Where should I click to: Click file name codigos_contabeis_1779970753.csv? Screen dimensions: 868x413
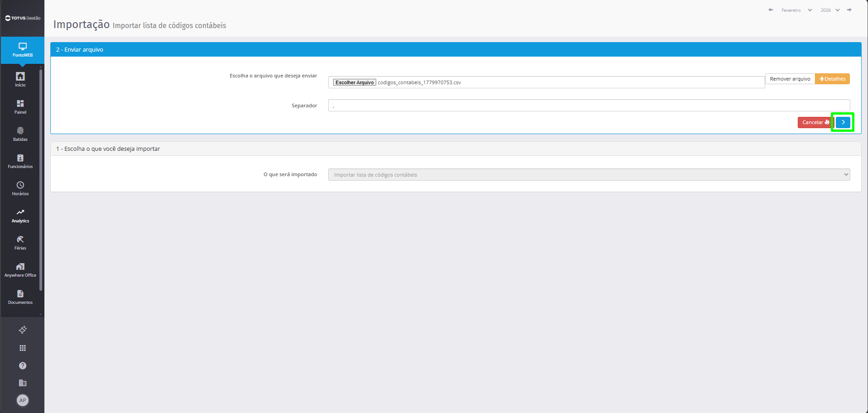(419, 82)
